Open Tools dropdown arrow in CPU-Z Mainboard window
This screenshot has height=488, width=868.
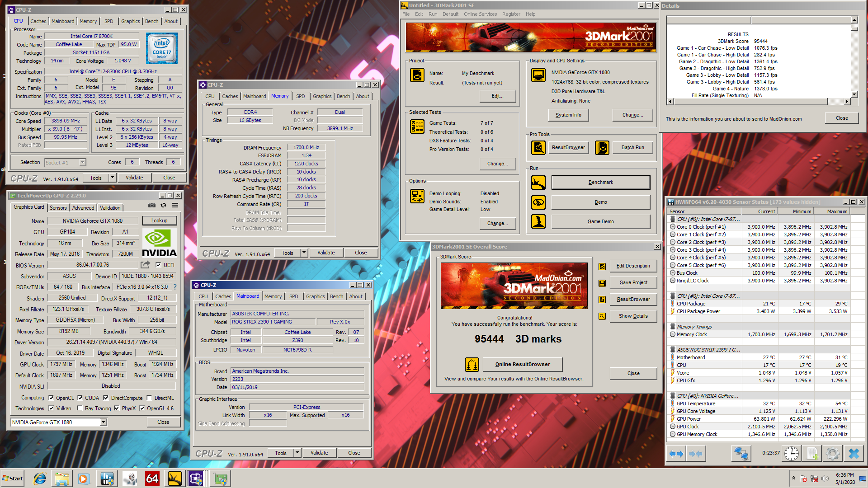coord(297,453)
